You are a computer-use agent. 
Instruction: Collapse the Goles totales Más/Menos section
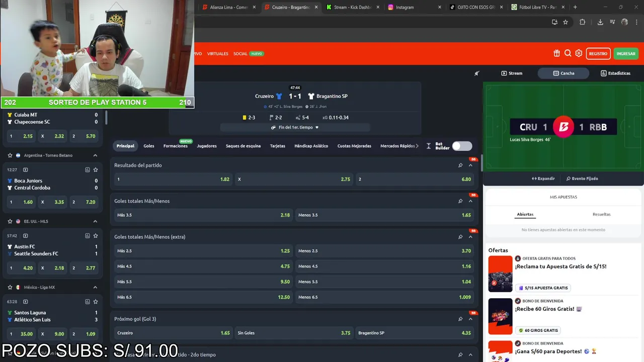pos(470,201)
